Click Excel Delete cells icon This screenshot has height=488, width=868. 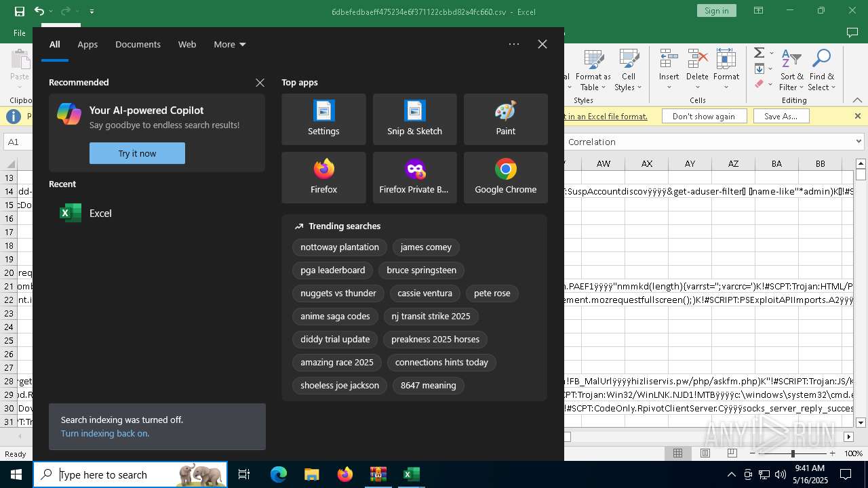point(697,59)
